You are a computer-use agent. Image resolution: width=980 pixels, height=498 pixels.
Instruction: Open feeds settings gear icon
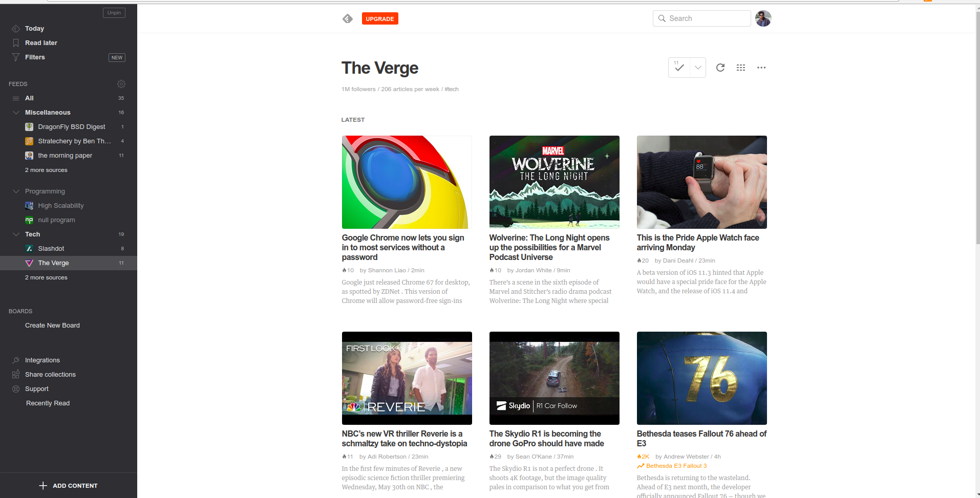[x=121, y=84]
